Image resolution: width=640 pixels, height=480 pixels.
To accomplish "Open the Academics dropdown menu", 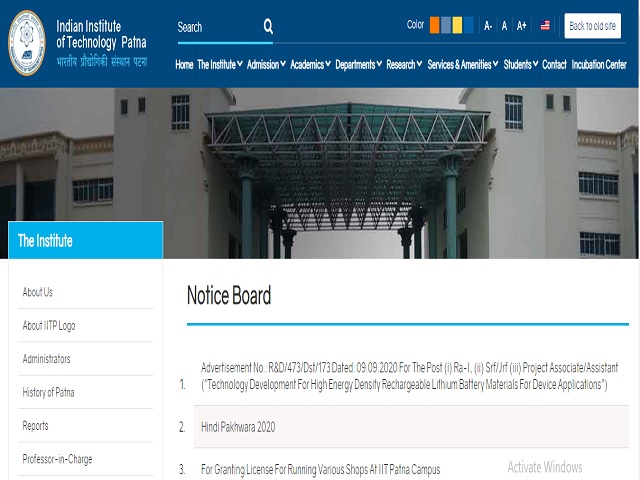I will tap(309, 65).
